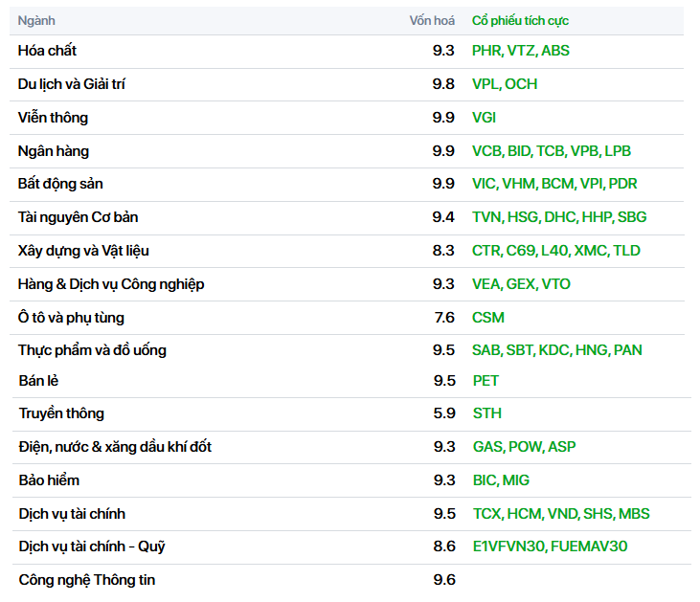Screen dimensions: 700x602
Task: Click the VGI stock ticker
Action: pos(484,118)
